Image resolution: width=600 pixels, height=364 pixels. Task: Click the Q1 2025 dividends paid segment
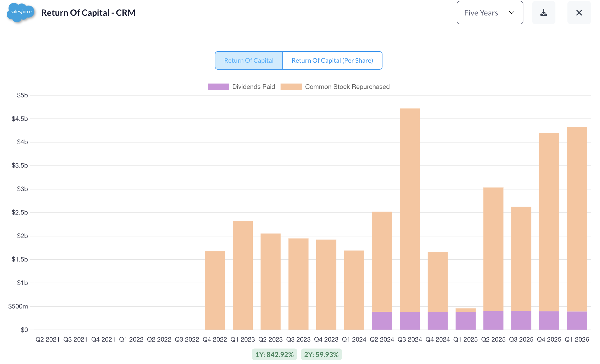coord(465,321)
